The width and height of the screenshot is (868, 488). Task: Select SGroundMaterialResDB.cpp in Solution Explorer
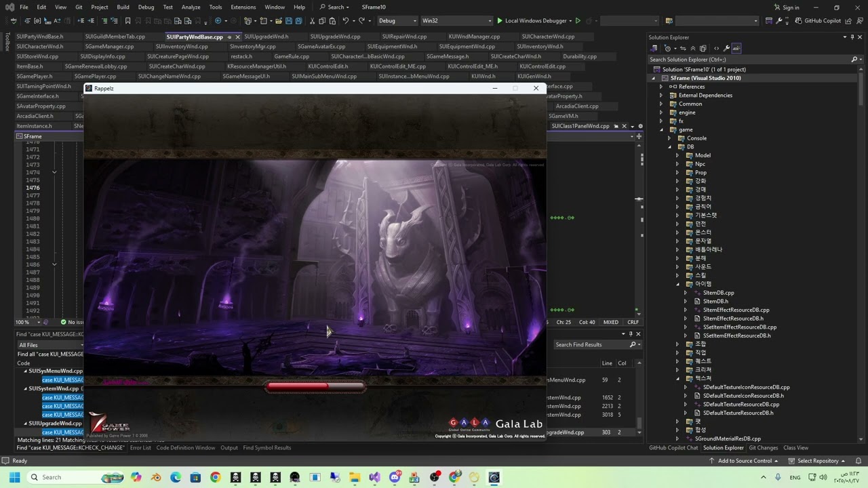click(728, 439)
